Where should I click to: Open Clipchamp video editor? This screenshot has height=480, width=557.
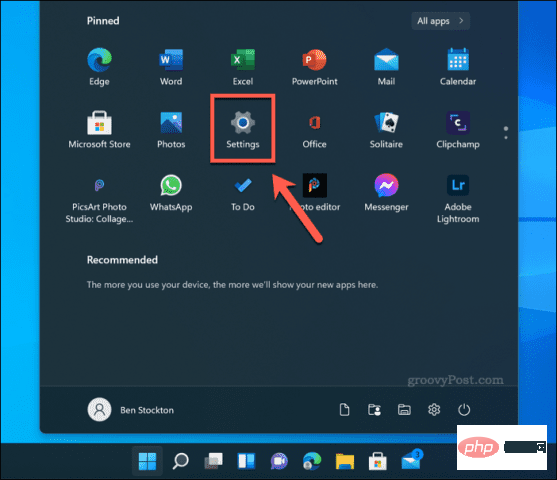pos(458,129)
